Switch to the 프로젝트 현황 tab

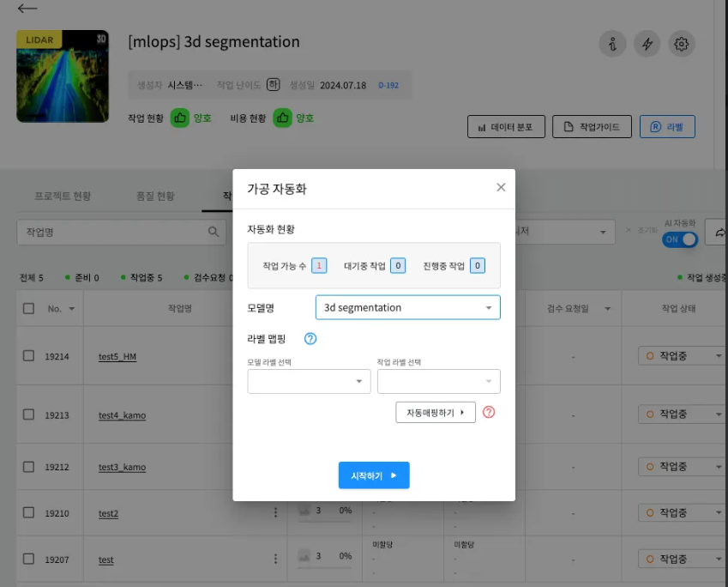[x=63, y=196]
